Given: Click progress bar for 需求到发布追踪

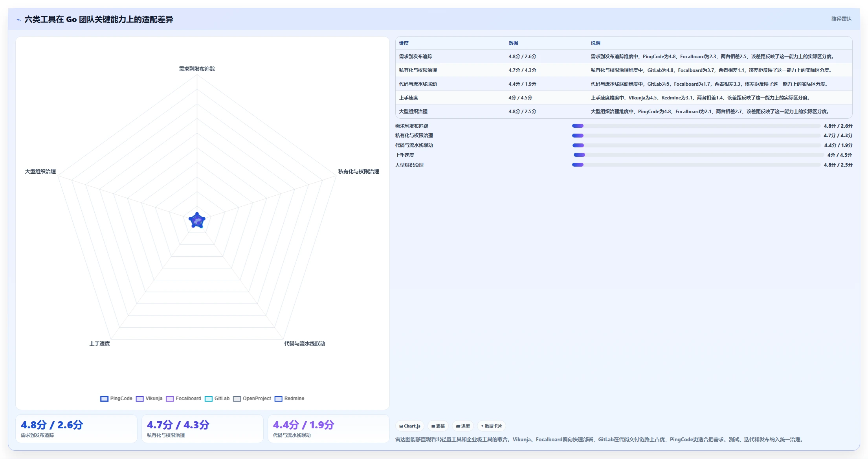Looking at the screenshot, I should tap(696, 126).
